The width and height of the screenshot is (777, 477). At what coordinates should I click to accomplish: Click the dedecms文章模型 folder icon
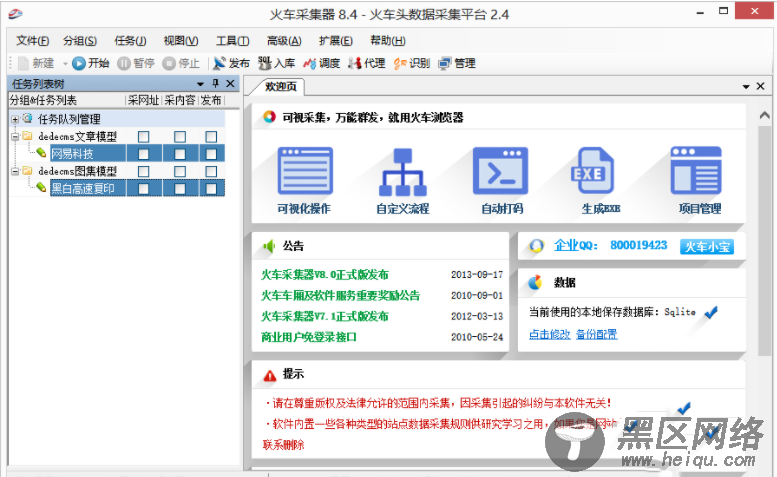[x=27, y=136]
